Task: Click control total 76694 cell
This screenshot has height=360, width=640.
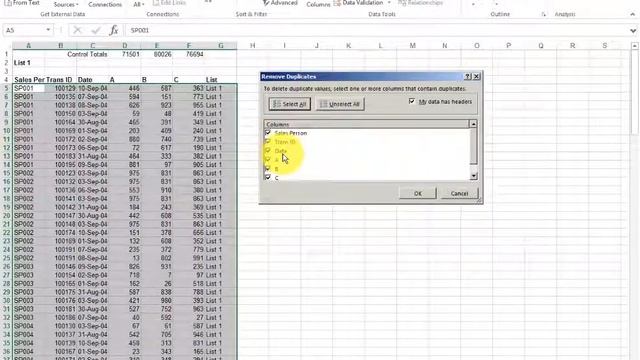Action: click(x=189, y=54)
